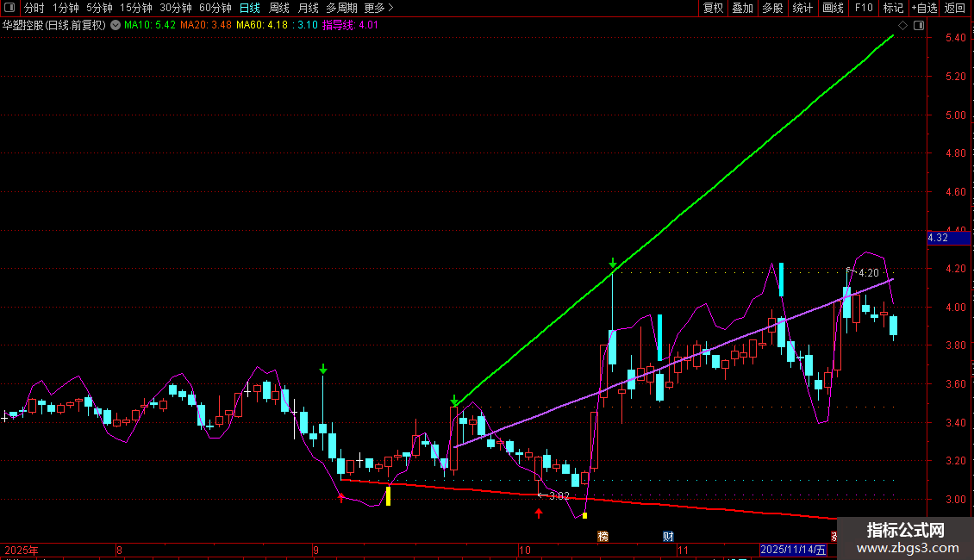Click the green down arrow above October spike
Image resolution: width=974 pixels, height=560 pixels.
click(x=613, y=264)
